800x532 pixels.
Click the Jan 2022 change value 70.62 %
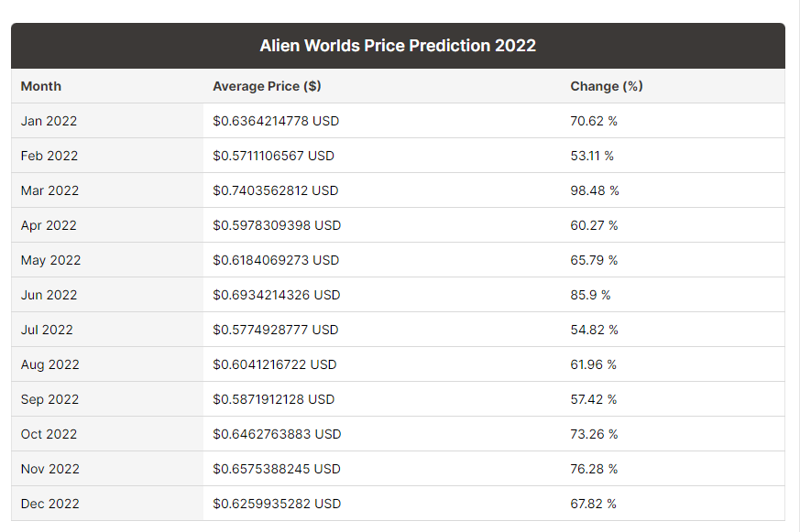(594, 121)
